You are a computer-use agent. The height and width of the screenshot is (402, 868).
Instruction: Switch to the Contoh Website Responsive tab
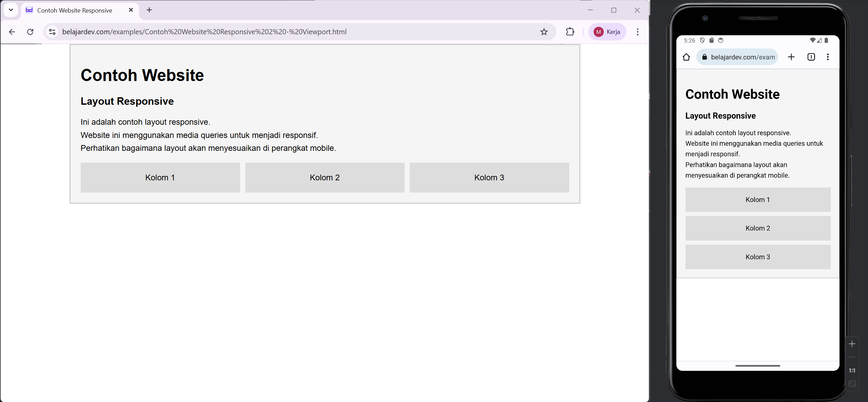(74, 10)
